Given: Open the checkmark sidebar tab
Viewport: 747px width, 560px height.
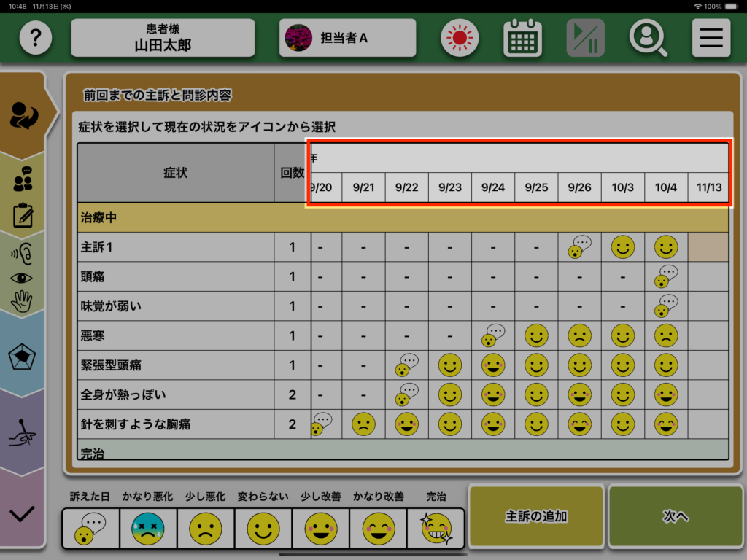Looking at the screenshot, I should tap(23, 513).
